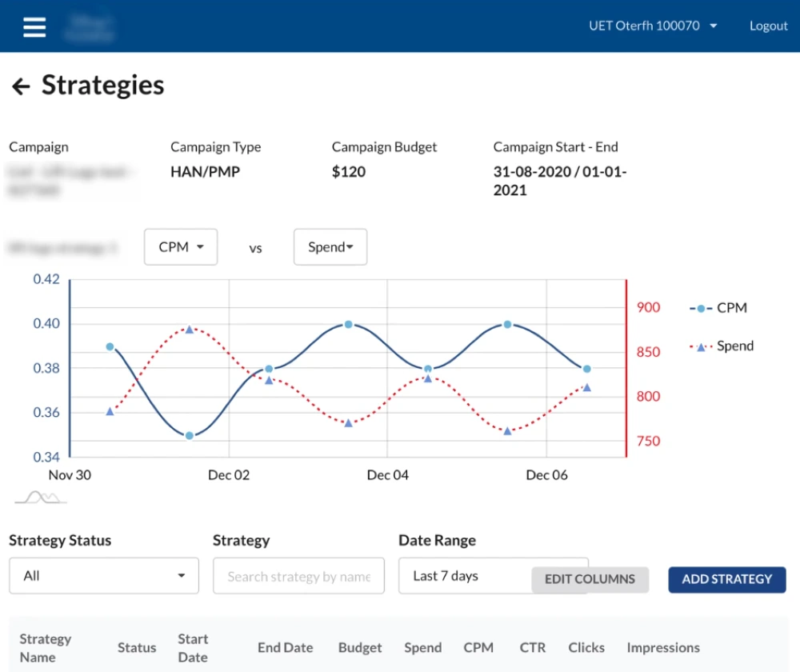This screenshot has height=672, width=800.
Task: Toggle CPM series in chart legend
Action: tap(718, 308)
